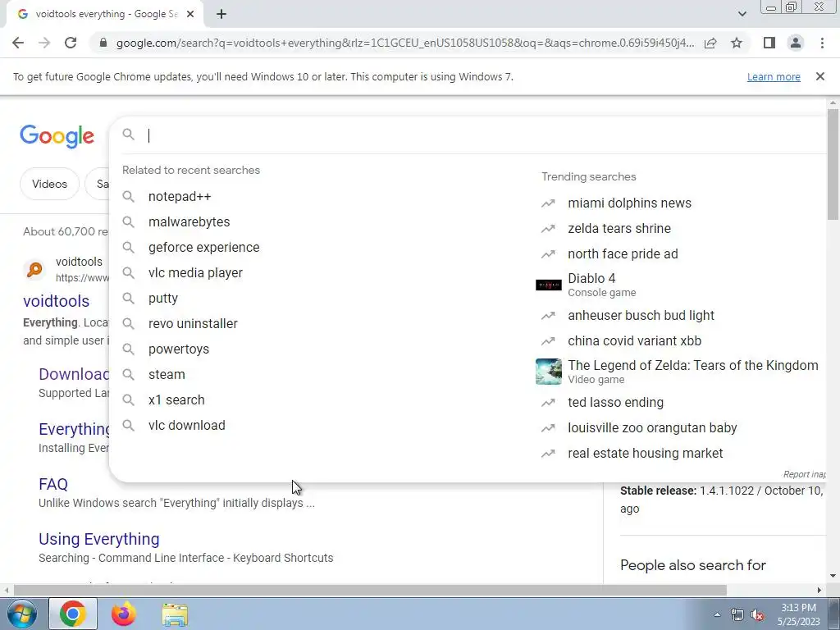Click Chrome icon in the taskbar
This screenshot has height=630, width=840.
(73, 614)
